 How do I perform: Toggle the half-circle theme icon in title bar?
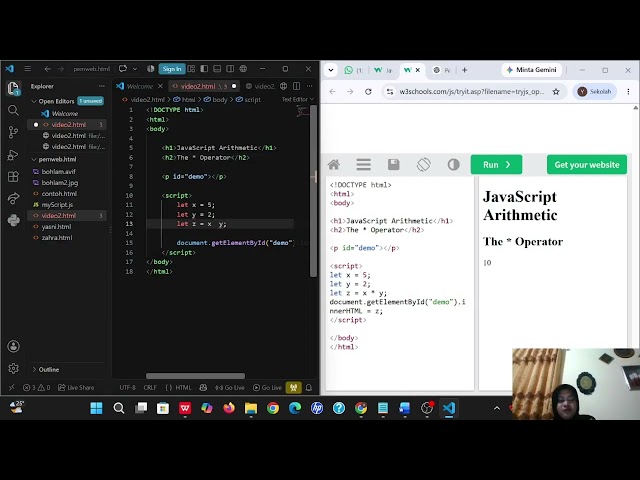click(151, 69)
